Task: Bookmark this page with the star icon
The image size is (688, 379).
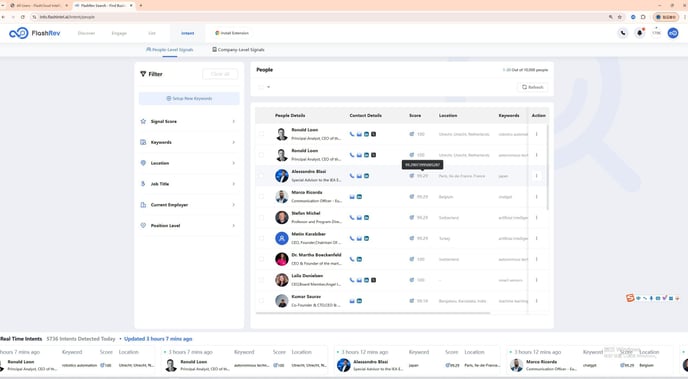Action: pos(620,17)
